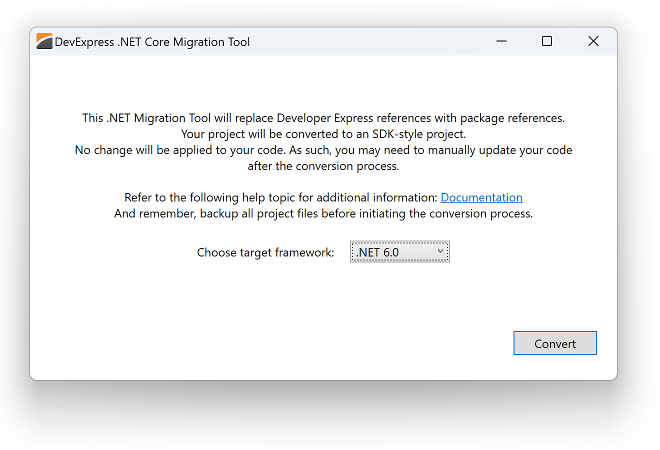
Task: Click the window title 'DevExpress .NET Core Migration Tool'
Action: [x=152, y=42]
